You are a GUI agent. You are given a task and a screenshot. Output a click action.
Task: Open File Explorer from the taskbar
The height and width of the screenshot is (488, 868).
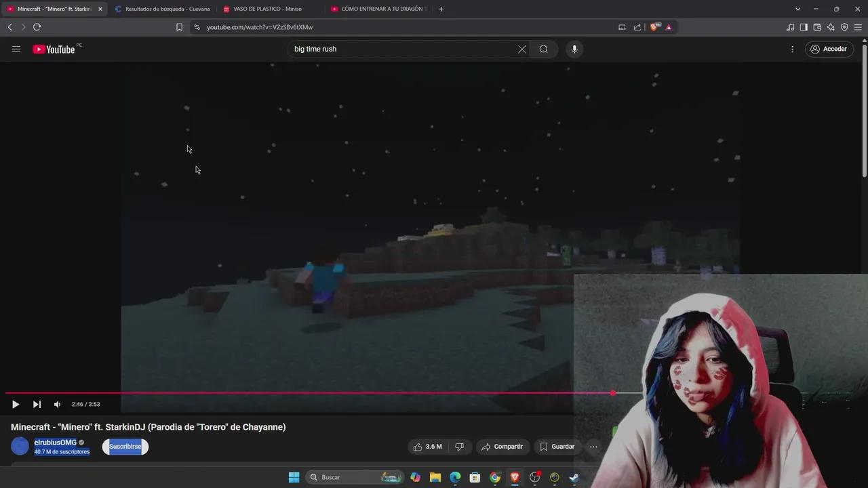(435, 477)
